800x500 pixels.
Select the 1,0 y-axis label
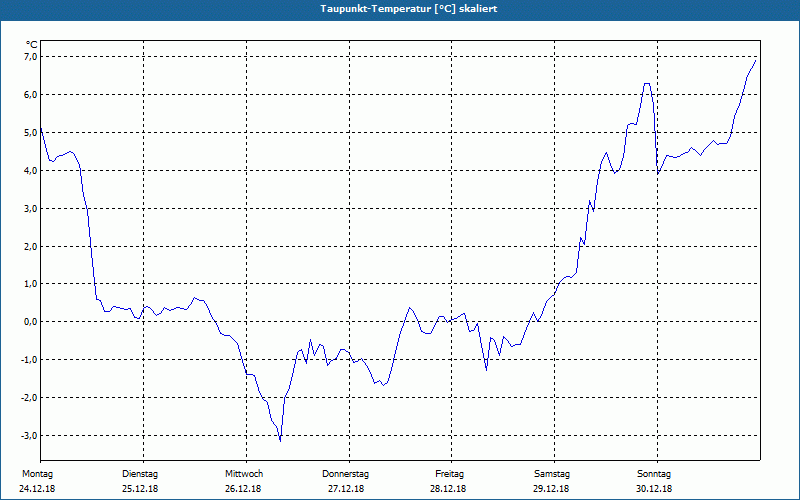31,284
